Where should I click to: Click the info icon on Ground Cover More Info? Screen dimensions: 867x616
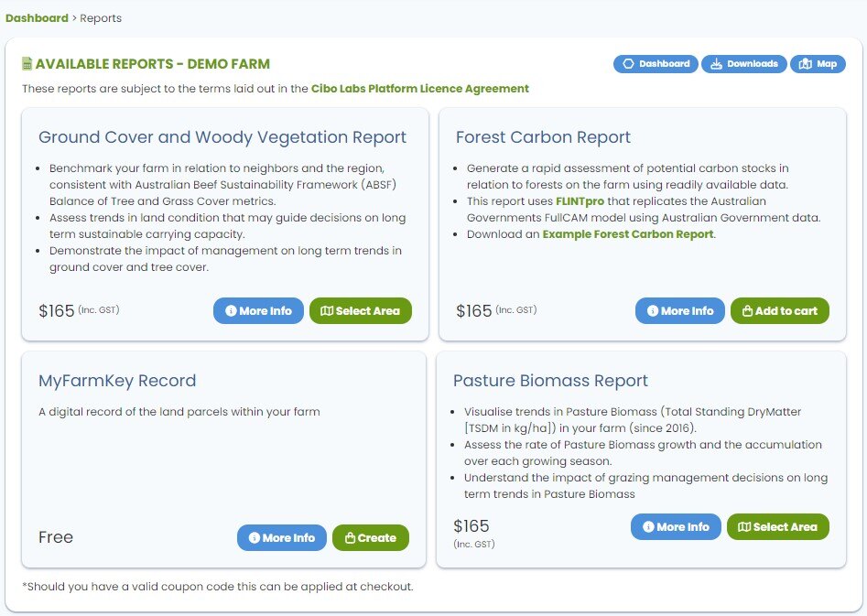tap(230, 311)
